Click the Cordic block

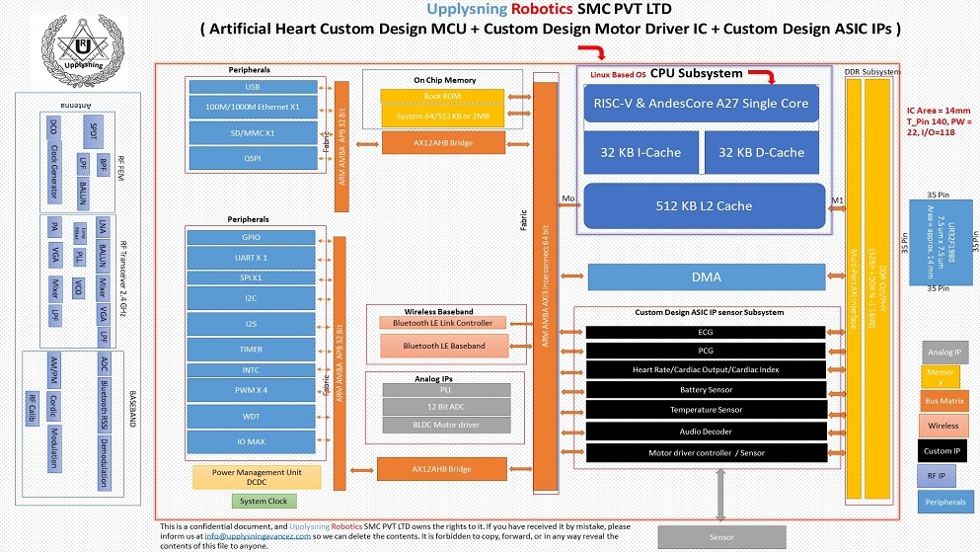[53, 405]
